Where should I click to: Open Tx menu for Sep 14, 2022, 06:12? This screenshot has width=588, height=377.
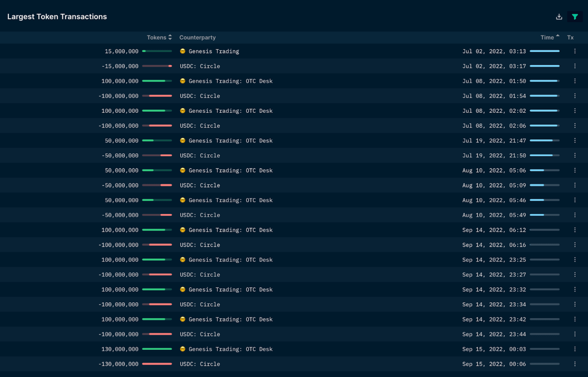575,230
